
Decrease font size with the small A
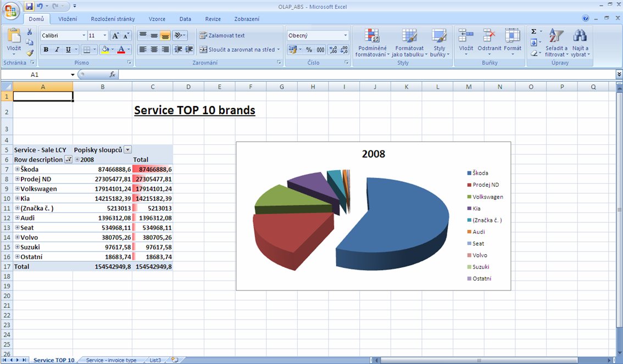click(x=126, y=36)
